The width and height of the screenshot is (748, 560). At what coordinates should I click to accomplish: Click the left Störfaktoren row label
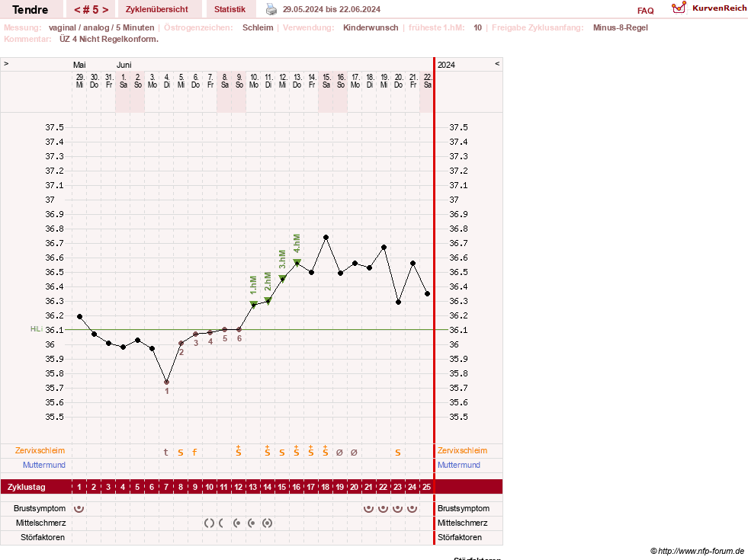pyautogui.click(x=43, y=538)
